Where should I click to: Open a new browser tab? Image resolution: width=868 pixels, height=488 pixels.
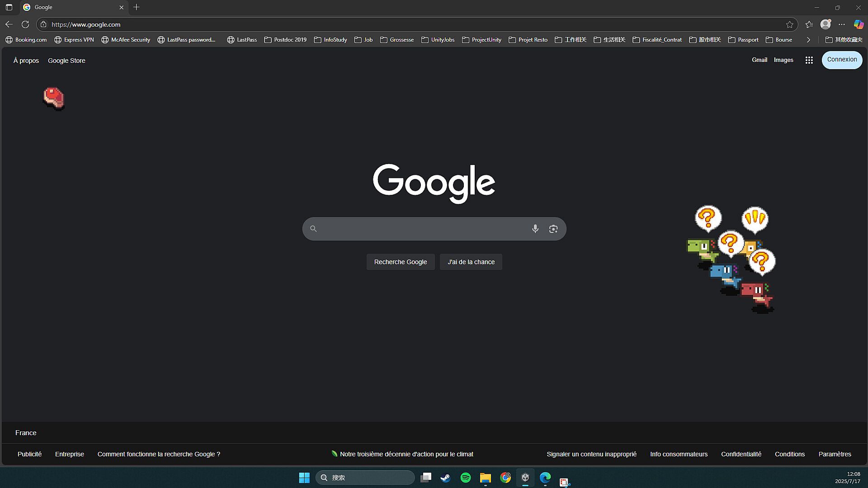click(137, 7)
